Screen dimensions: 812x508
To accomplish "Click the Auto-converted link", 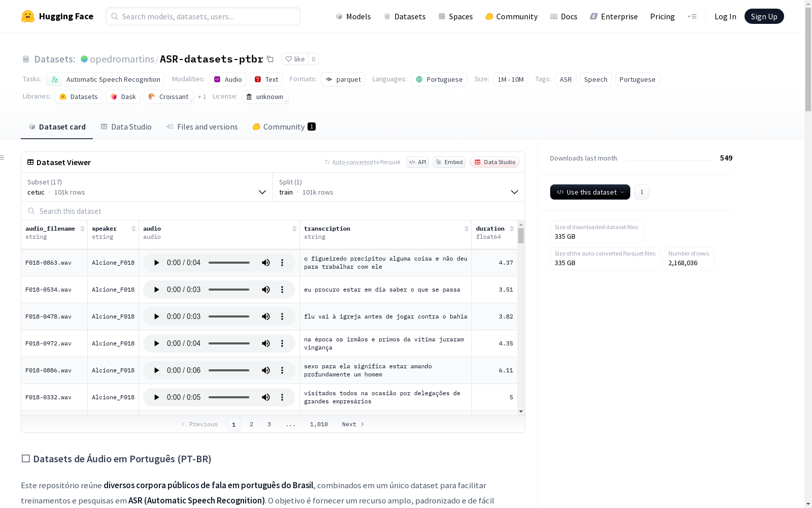I will (353, 162).
